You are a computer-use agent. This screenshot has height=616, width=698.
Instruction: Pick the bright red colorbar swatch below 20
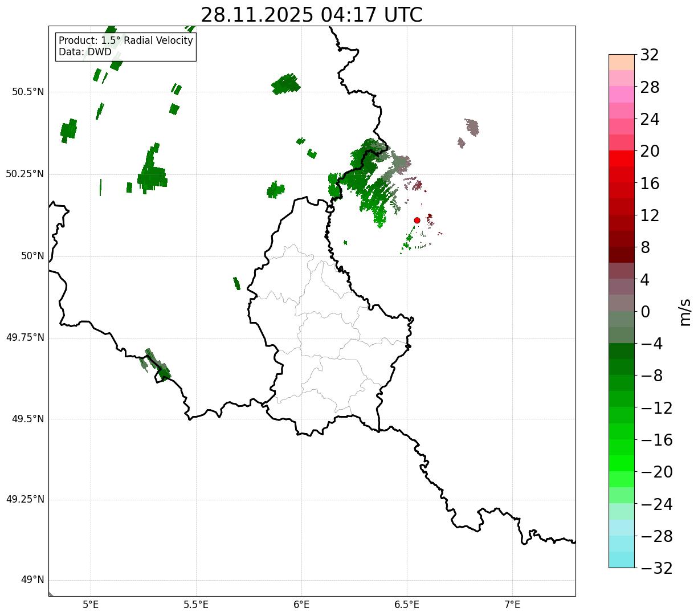622,158
